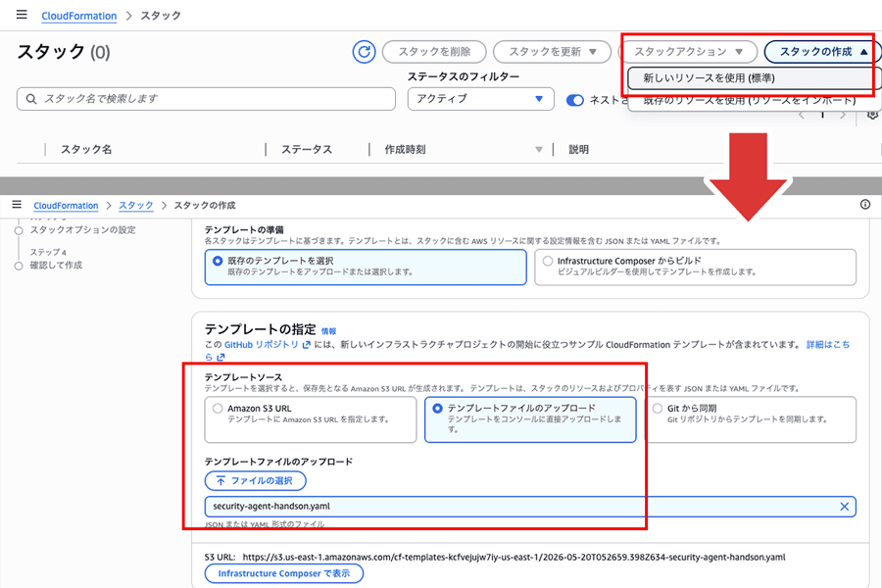The image size is (882, 588).
Task: Click the search magnifier icon
Action: pos(31,99)
